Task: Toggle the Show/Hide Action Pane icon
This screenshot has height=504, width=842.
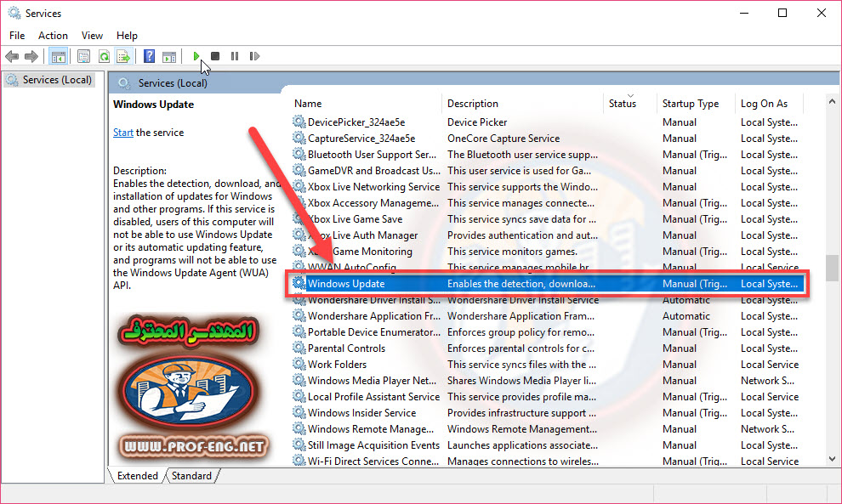Action: [x=169, y=56]
